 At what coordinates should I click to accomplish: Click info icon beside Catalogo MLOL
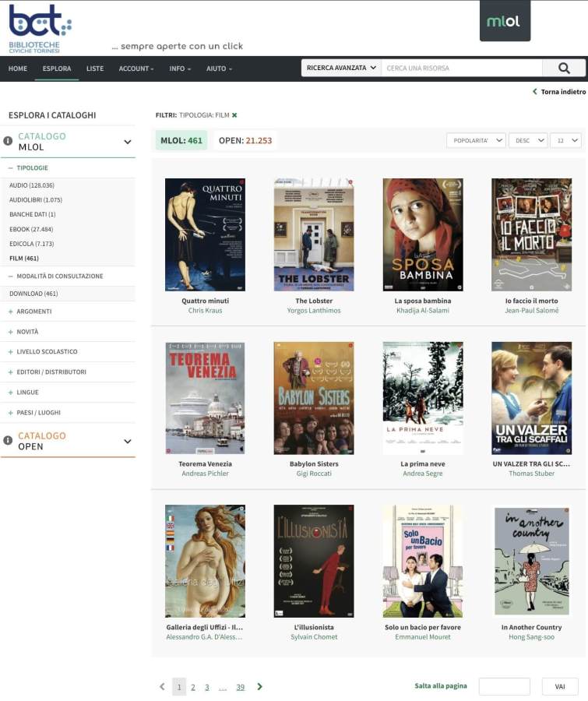pyautogui.click(x=8, y=142)
